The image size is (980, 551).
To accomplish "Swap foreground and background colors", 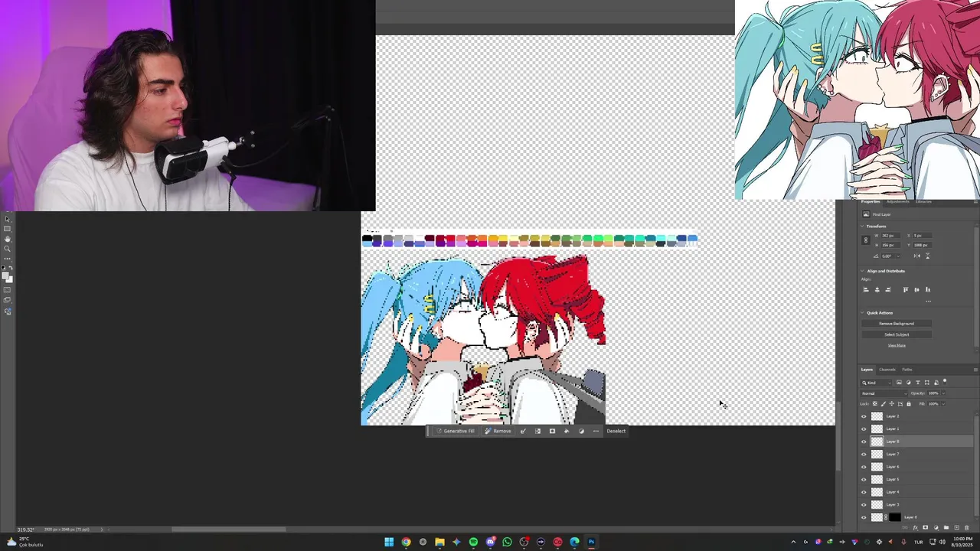I will (11, 268).
